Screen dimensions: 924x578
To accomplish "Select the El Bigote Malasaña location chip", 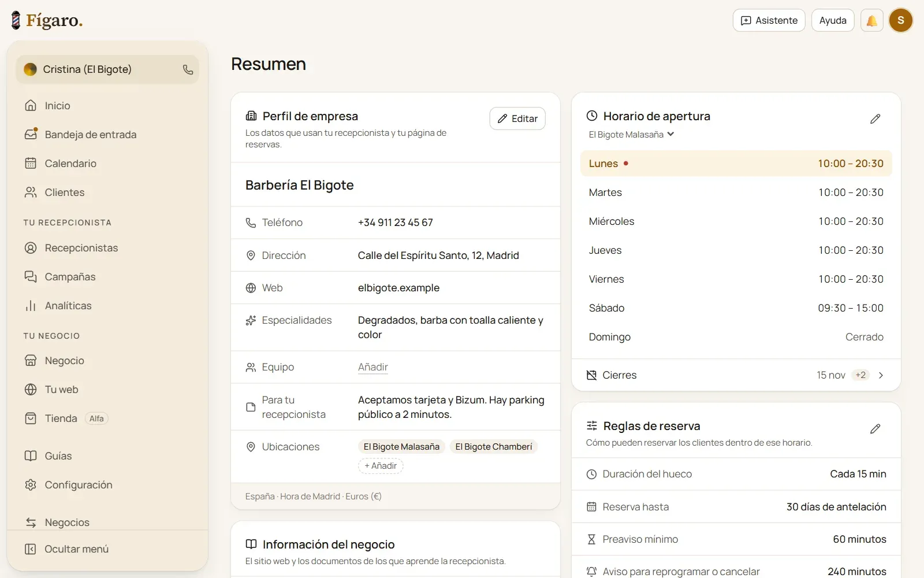I will (x=401, y=447).
